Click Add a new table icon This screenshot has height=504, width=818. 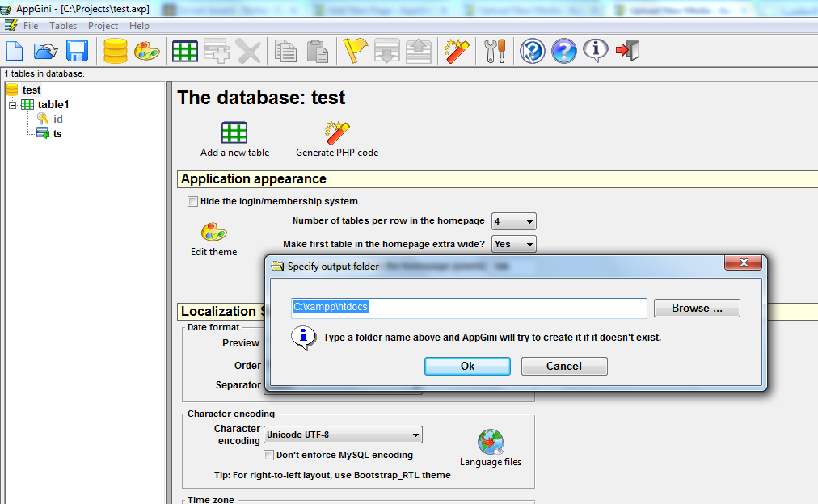[234, 132]
